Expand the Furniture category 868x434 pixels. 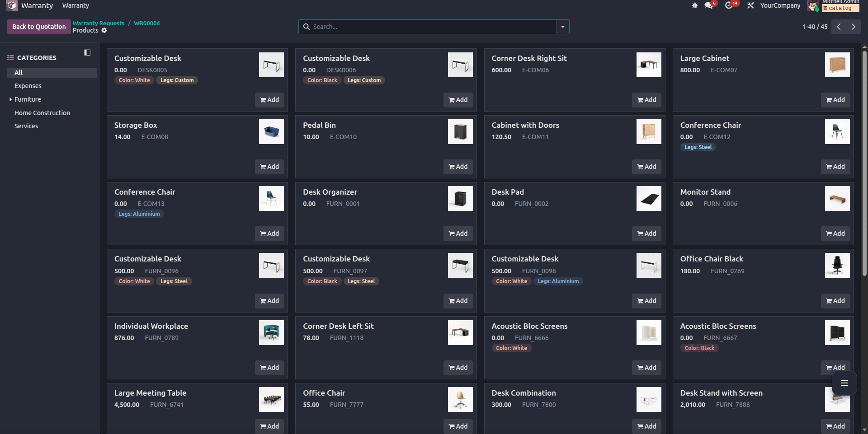tap(10, 99)
